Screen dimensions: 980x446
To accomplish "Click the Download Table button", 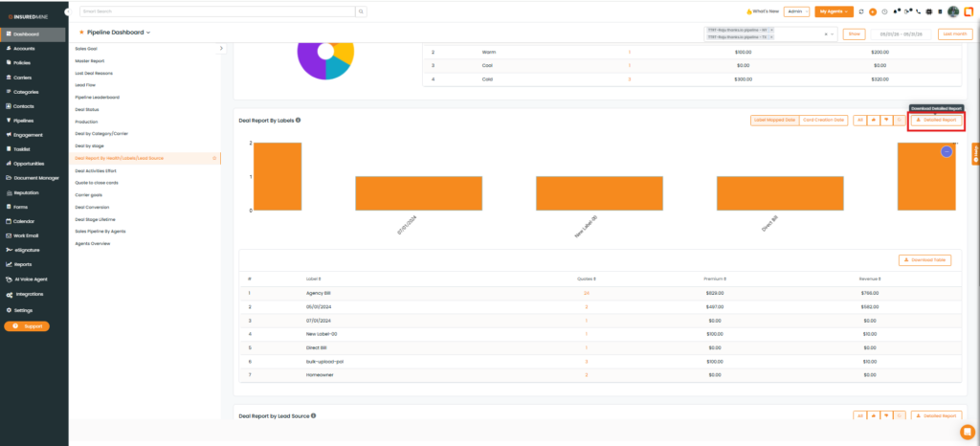I will tap(925, 260).
